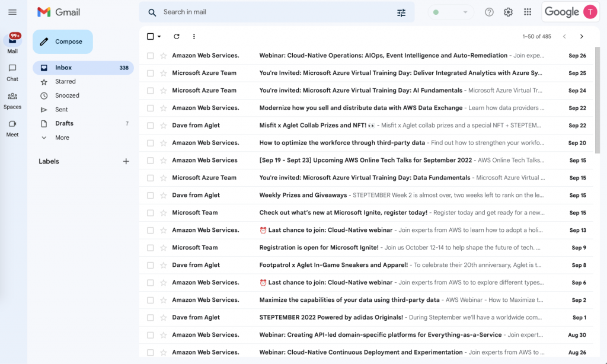Screen dimensions: 607x364
Task: Open the Starred folder
Action: (x=83, y=81)
